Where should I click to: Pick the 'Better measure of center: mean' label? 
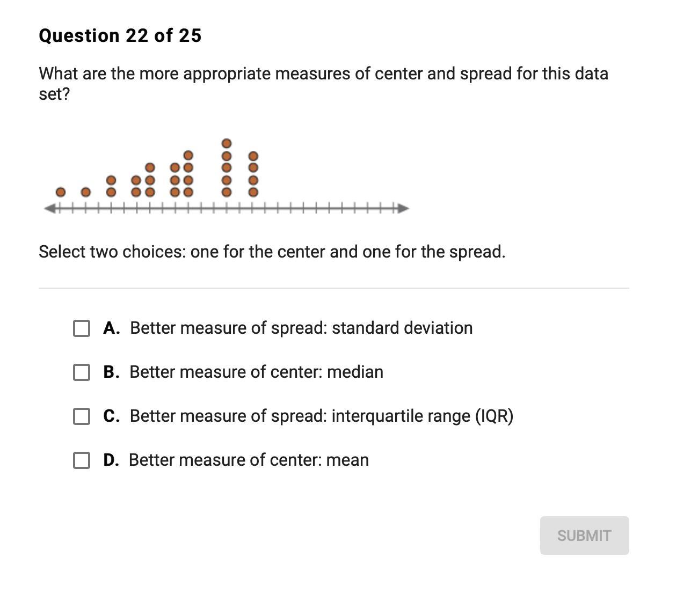click(249, 460)
